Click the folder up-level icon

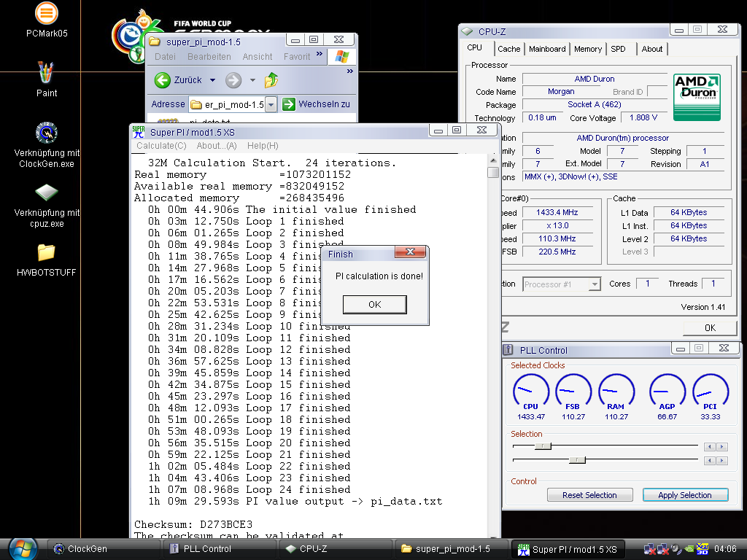tap(271, 79)
